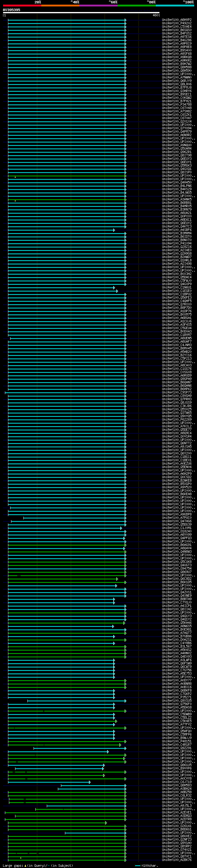197x868 pixels.
Task: Select hit label UniRef100_B9S400
Action: pyautogui.click(x=177, y=50)
